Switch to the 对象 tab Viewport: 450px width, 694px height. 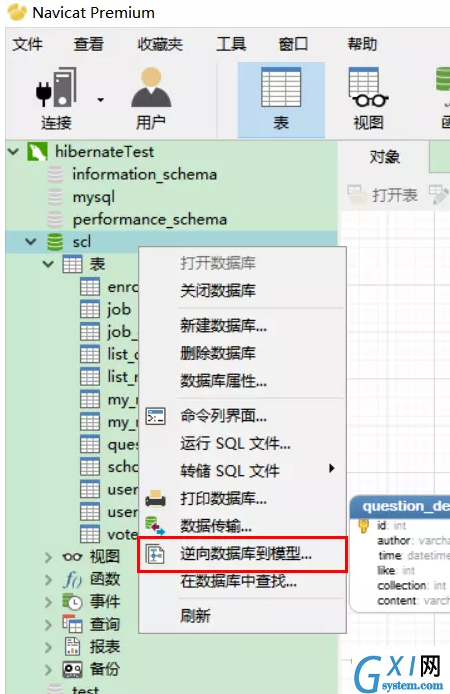coord(384,157)
